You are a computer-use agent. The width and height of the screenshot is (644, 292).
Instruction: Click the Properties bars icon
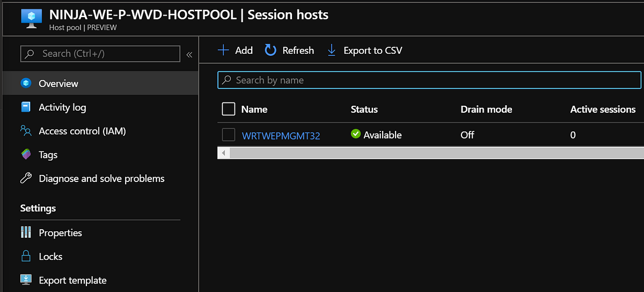pos(26,232)
